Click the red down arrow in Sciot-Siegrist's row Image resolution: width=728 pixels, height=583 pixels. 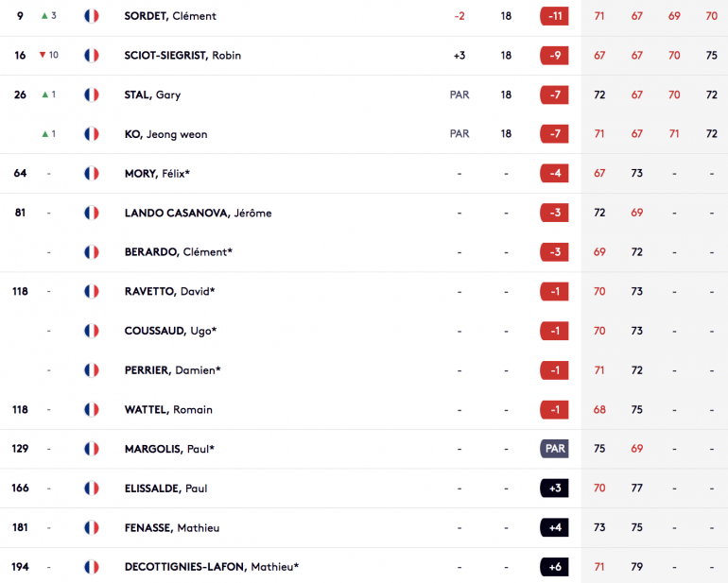click(x=43, y=55)
